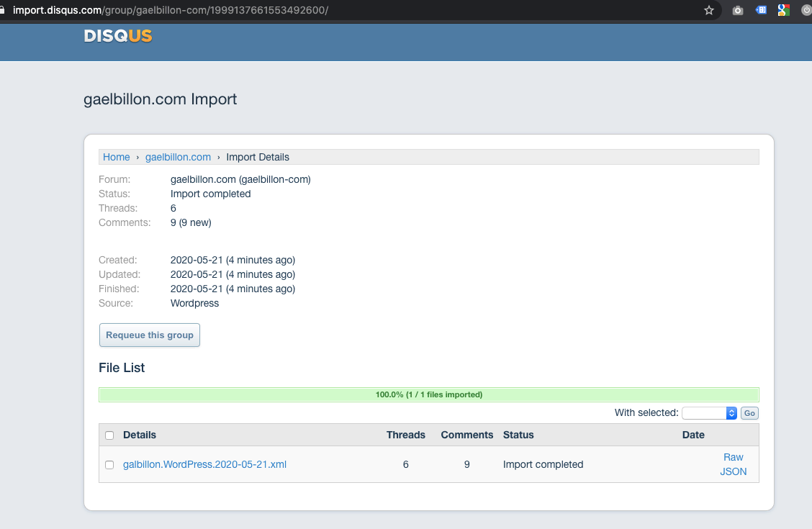Screen dimensions: 812x529
Task: Click the power button extension icon
Action: (806, 10)
